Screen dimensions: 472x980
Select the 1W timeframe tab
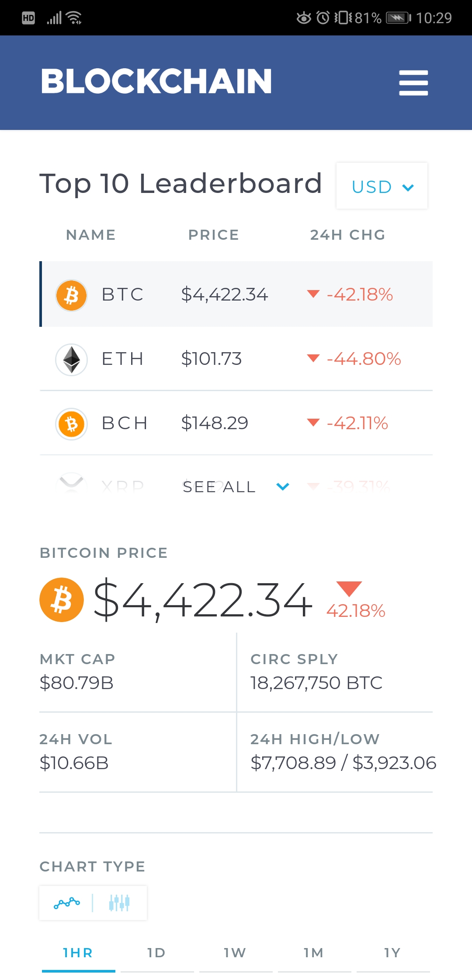(236, 953)
